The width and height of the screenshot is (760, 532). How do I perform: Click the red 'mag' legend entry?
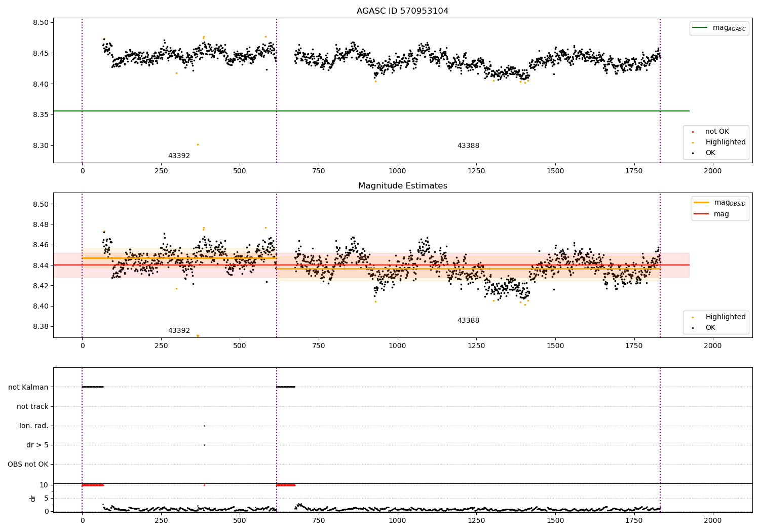(711, 214)
